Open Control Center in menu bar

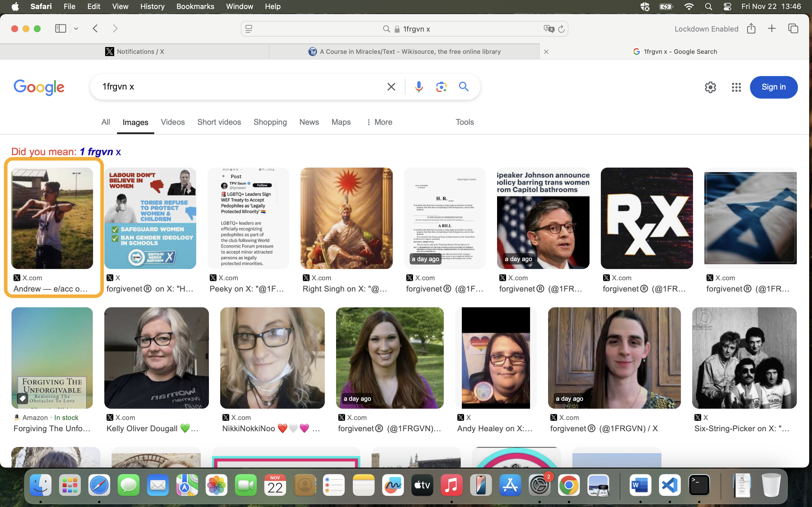[x=727, y=6]
